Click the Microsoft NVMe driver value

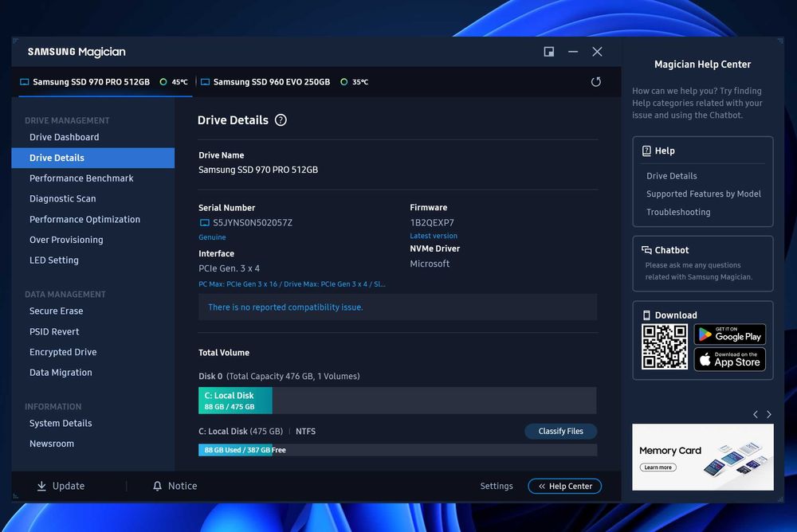[430, 264]
